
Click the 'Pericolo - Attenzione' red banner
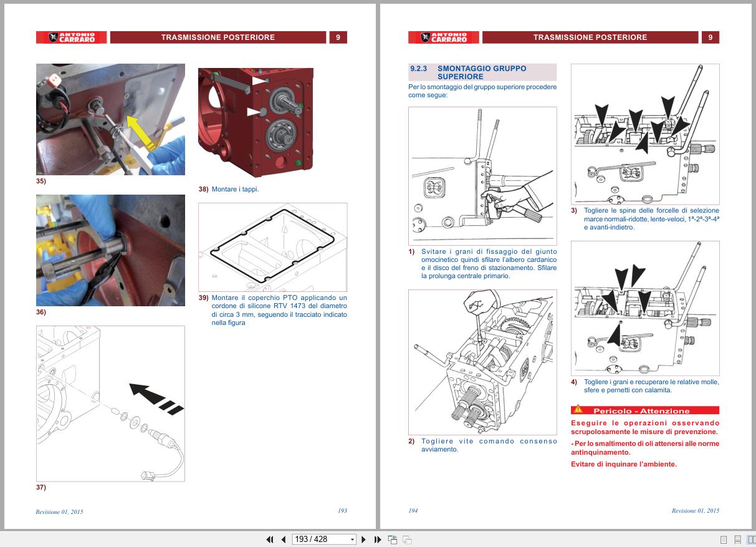[x=645, y=410]
